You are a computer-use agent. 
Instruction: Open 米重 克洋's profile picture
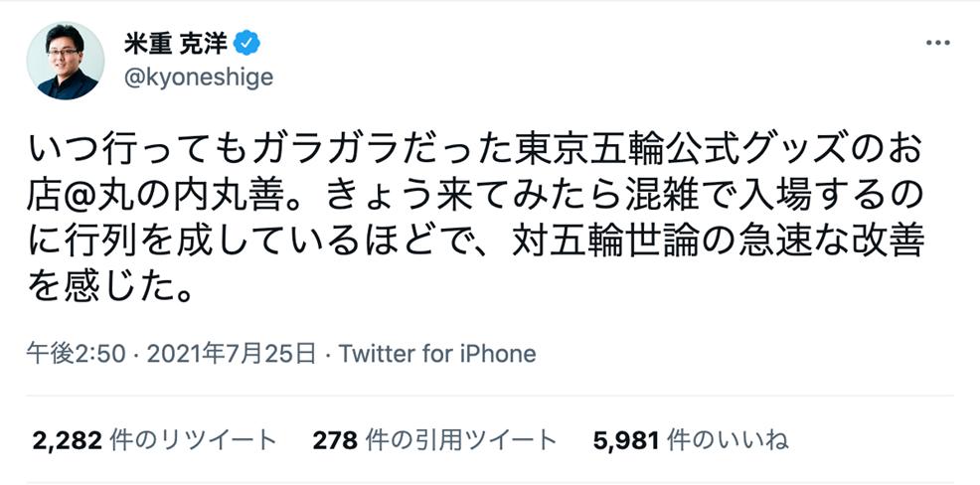(66, 61)
